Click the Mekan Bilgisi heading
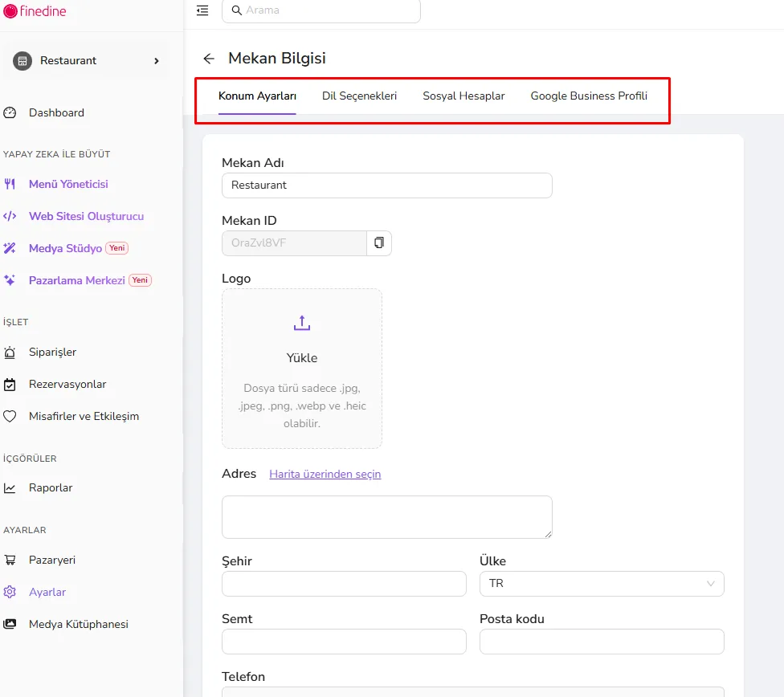 point(277,59)
